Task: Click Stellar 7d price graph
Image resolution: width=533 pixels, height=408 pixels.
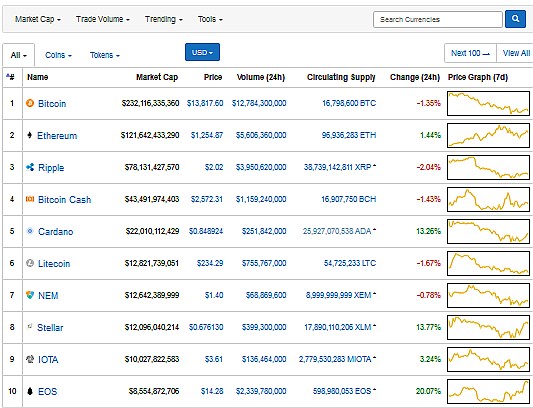Action: tap(488, 327)
